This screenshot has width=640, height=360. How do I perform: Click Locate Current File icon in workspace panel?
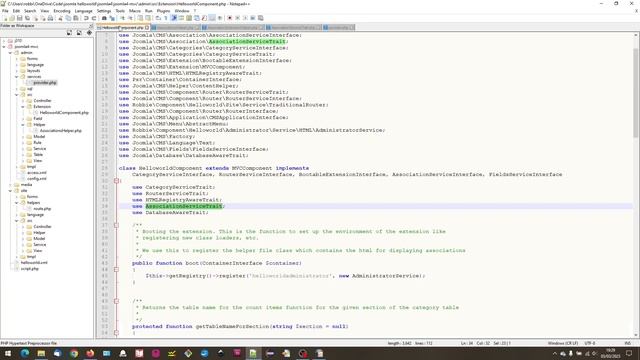(x=89, y=33)
